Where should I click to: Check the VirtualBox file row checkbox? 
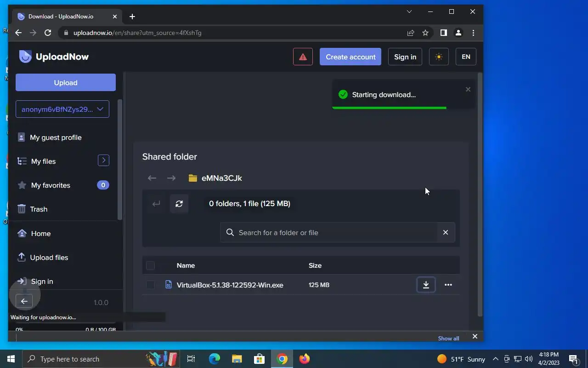(150, 285)
